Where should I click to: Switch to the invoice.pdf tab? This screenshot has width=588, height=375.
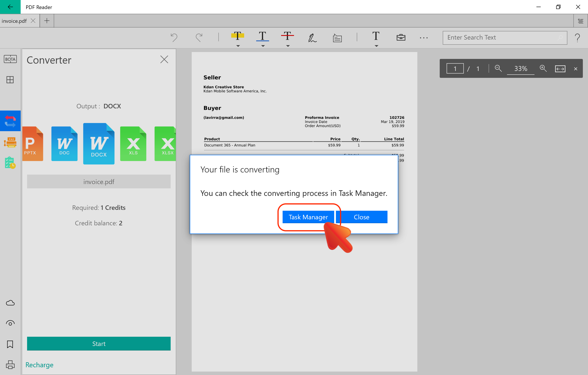point(14,21)
